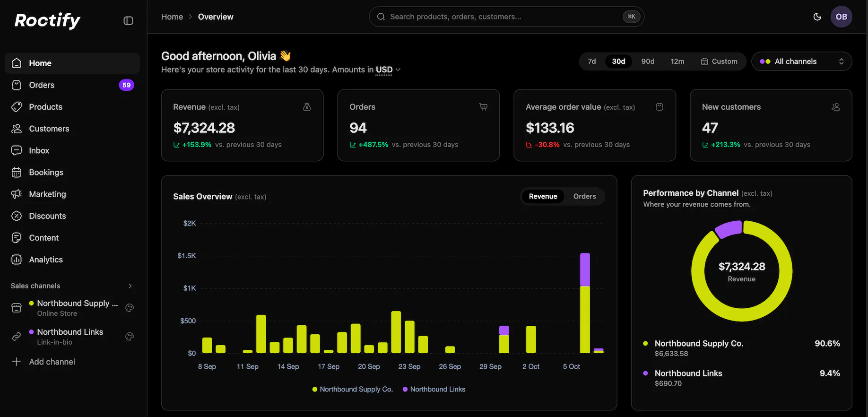Click the Products tag icon in sidebar
This screenshot has height=417, width=868.
click(x=17, y=107)
